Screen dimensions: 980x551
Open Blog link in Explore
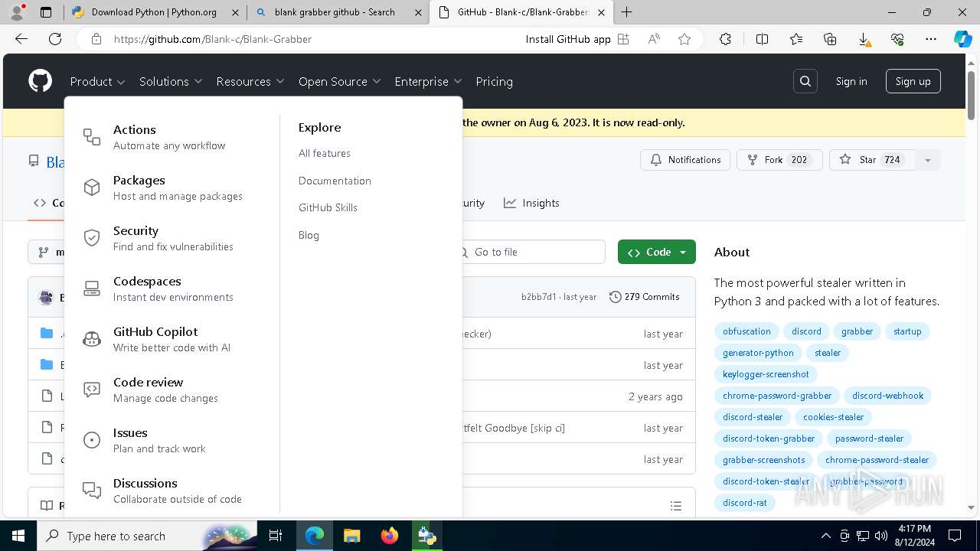(309, 235)
